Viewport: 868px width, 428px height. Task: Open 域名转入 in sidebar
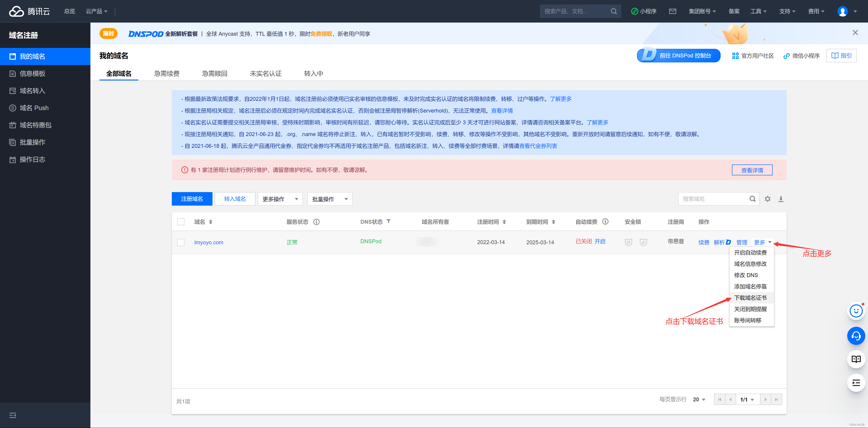click(x=45, y=91)
